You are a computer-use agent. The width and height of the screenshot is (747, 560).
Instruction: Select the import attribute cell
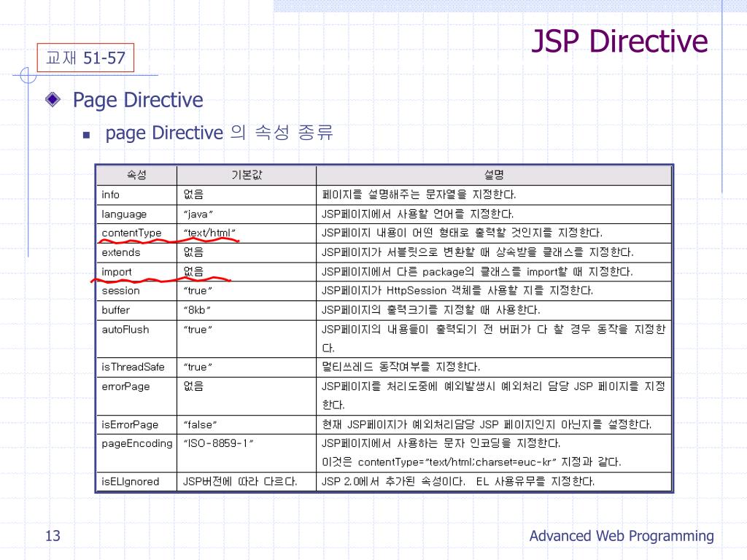coord(136,272)
